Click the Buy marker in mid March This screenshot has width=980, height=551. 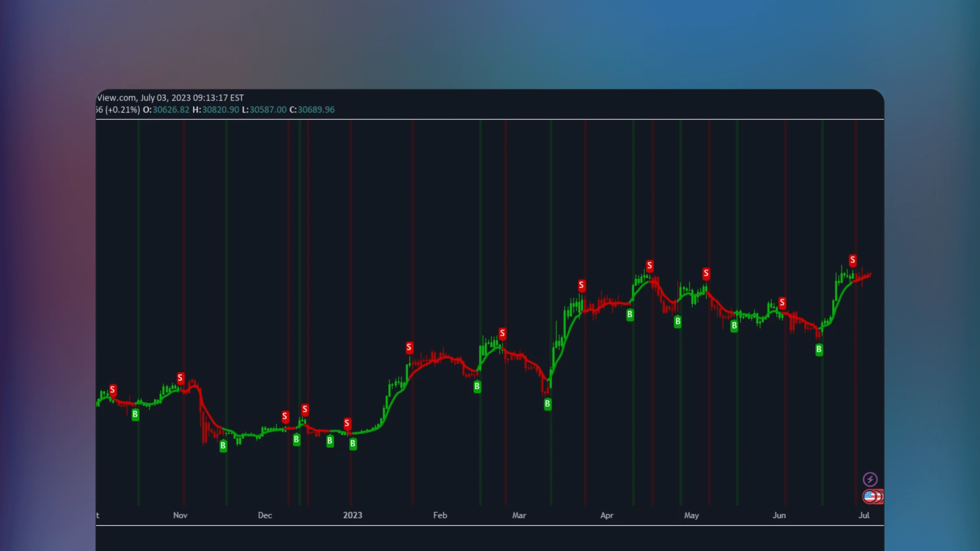pyautogui.click(x=547, y=404)
